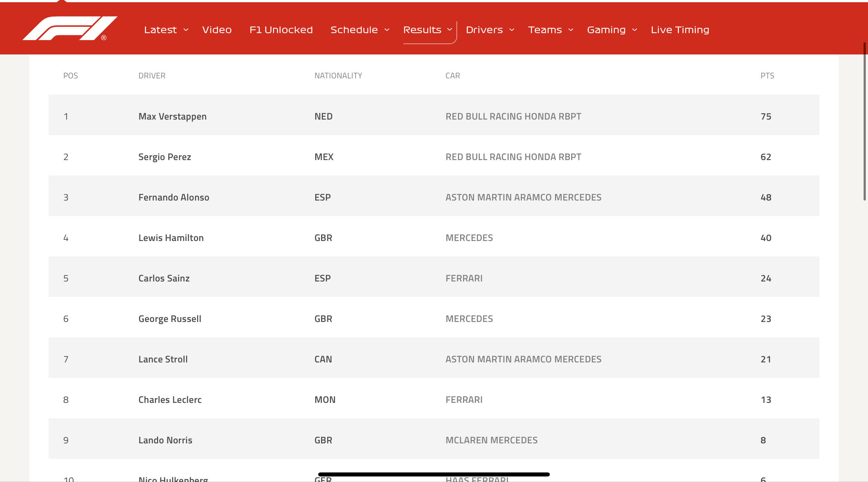The height and width of the screenshot is (482, 868).
Task: Open Live Timing page
Action: 680,30
